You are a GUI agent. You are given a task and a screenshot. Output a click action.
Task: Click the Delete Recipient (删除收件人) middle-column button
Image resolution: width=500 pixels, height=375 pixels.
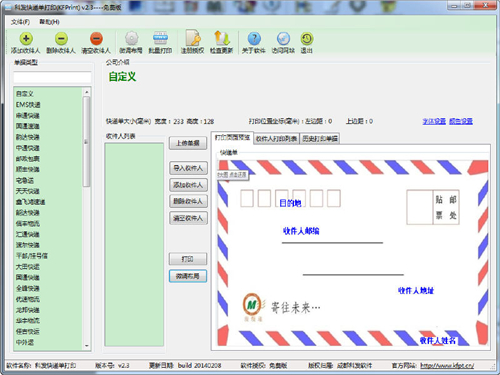click(188, 201)
